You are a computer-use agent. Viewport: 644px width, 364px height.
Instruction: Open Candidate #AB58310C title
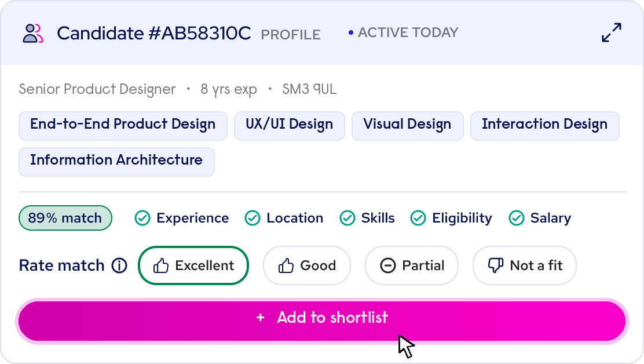(153, 33)
